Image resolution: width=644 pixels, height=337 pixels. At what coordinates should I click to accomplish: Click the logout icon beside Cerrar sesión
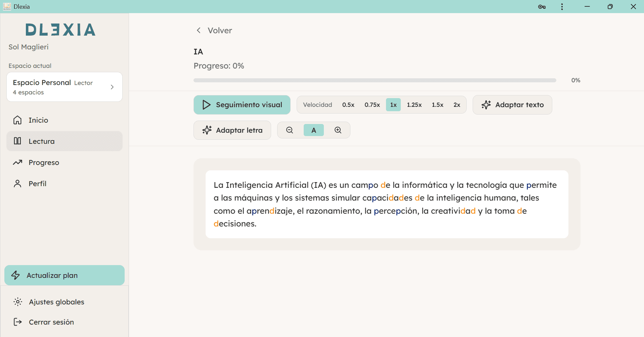18,322
